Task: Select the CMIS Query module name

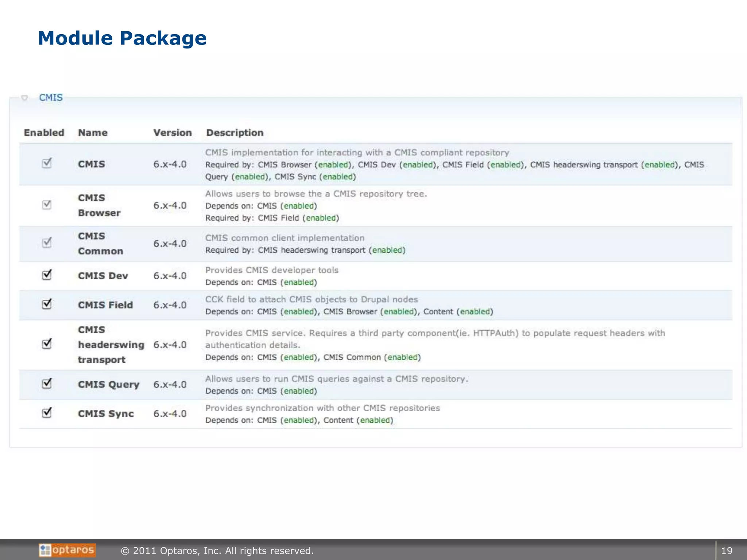Action: tap(109, 385)
